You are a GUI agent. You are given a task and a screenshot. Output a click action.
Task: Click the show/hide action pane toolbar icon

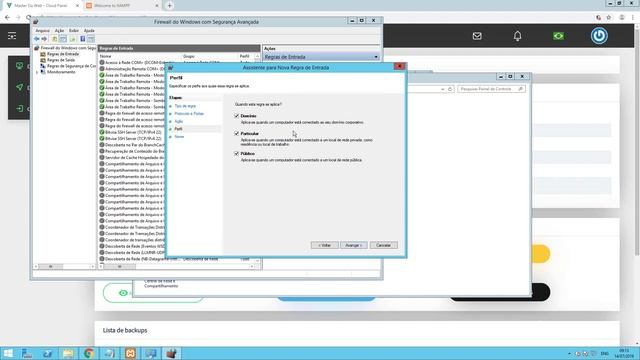point(91,39)
